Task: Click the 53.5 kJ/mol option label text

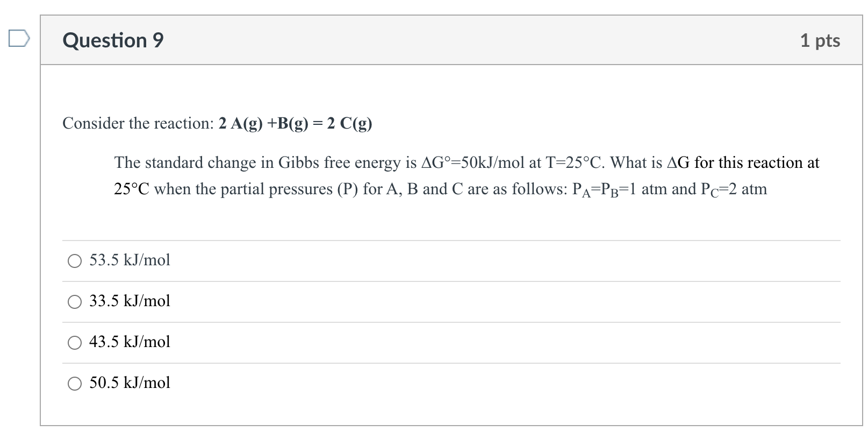Action: pos(129,260)
